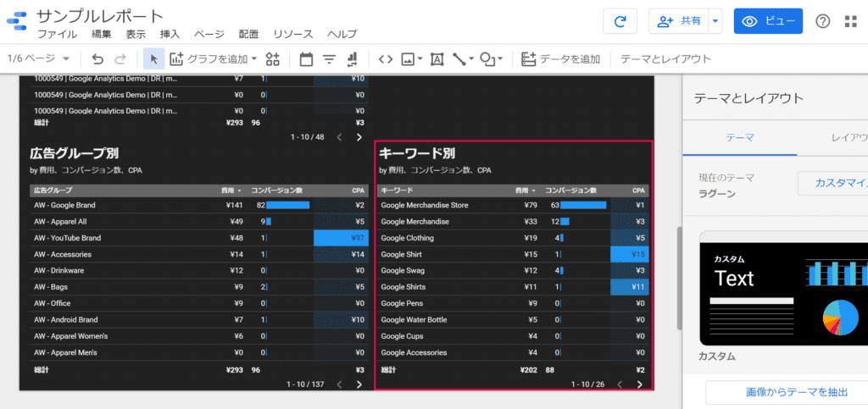Open the リソース menu

(x=292, y=34)
